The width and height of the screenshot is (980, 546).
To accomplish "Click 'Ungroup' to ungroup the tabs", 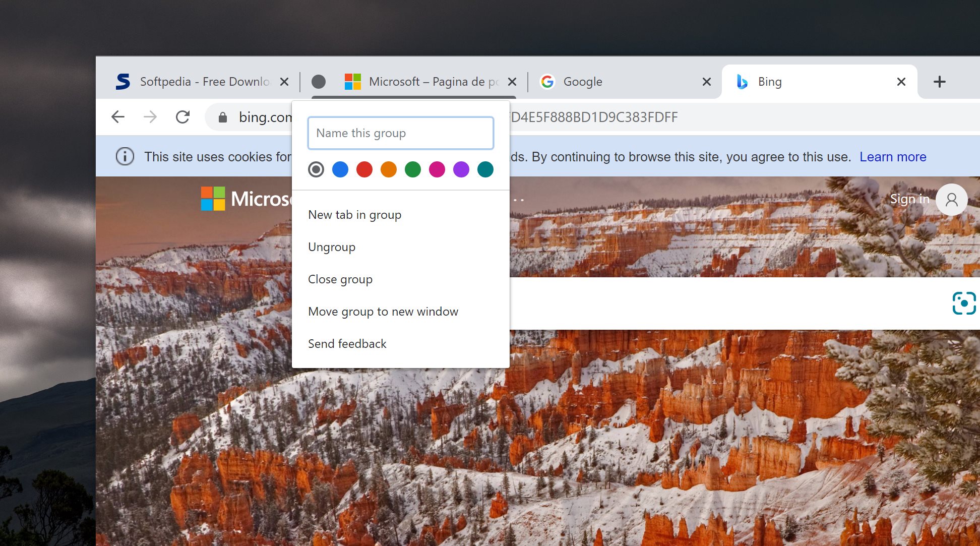I will point(331,246).
